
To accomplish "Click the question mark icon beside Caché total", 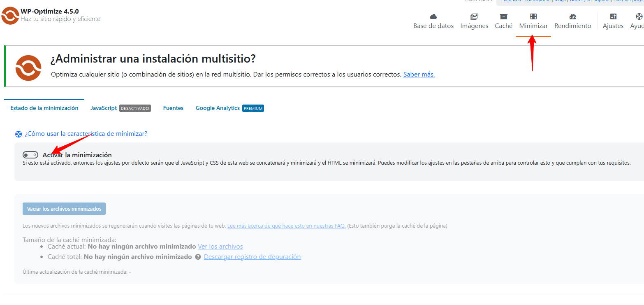I will point(198,257).
